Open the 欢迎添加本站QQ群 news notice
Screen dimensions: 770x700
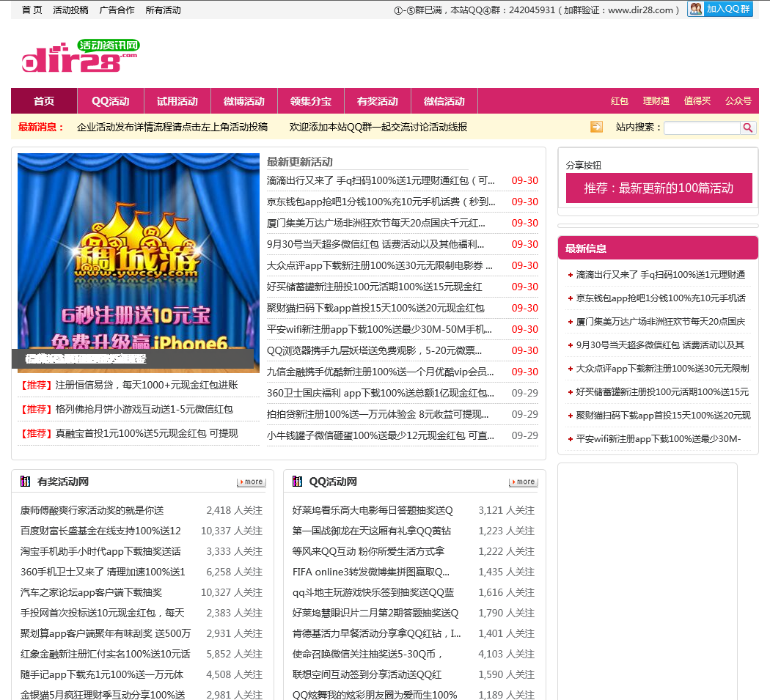(378, 127)
